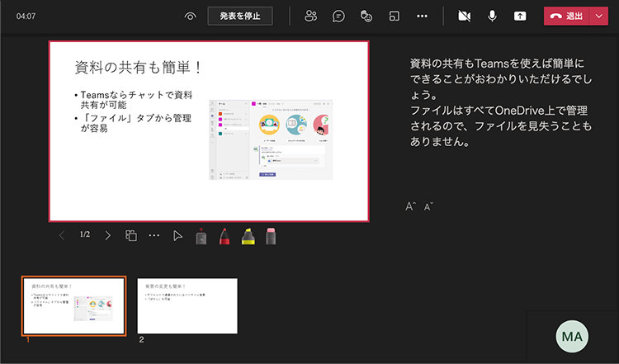Viewport: 619px width, 364px height.
Task: Decrease the notes font size
Action: 428,206
